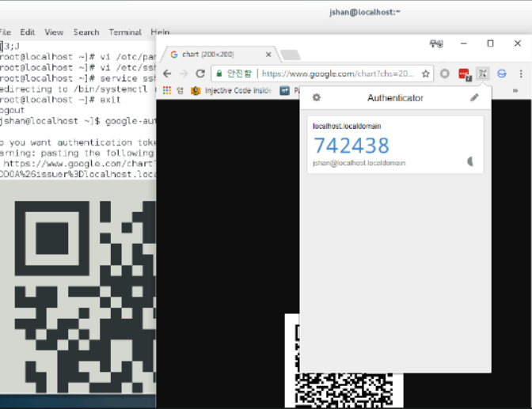Bookmark this page with star icon
The width and height of the screenshot is (532, 409).
pos(425,74)
